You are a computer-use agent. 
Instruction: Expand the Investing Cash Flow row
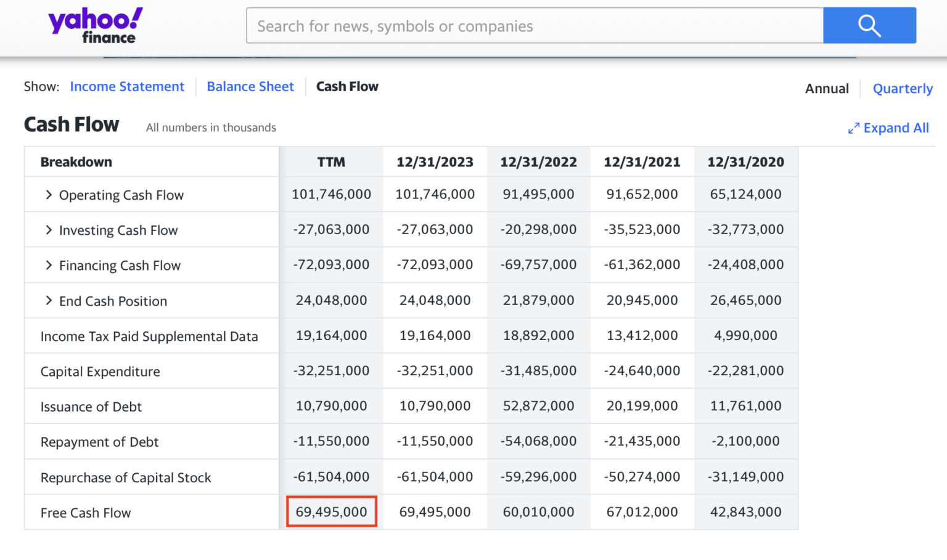49,230
